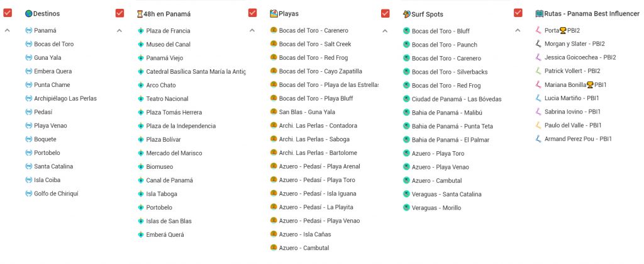
Task: Click umbrella icon beside San Blas - Guna Yala
Action: (x=274, y=112)
